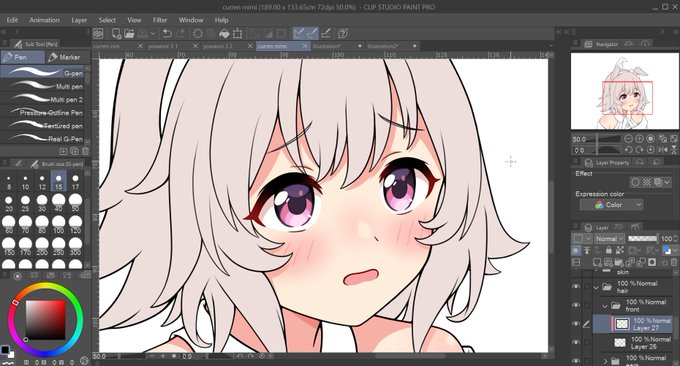Close the yowaomi 3.1 canvas tab
Screen dimensions: 680x366
(195, 46)
